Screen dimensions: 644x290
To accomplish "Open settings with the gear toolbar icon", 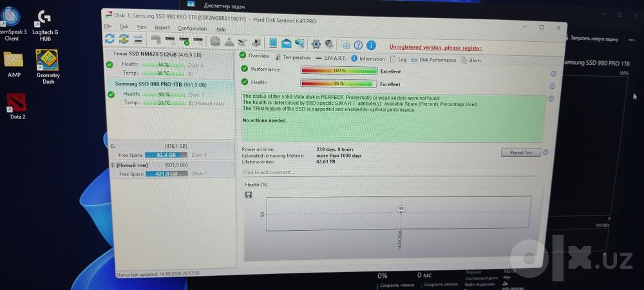I will (316, 44).
